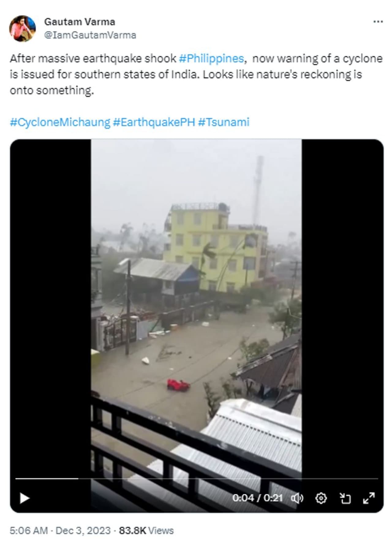Open the #Philippines hashtag

(x=211, y=58)
